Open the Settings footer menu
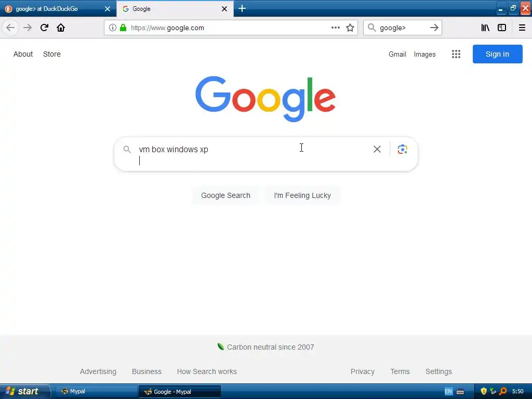Viewport: 532px width, 399px height. pos(438,371)
